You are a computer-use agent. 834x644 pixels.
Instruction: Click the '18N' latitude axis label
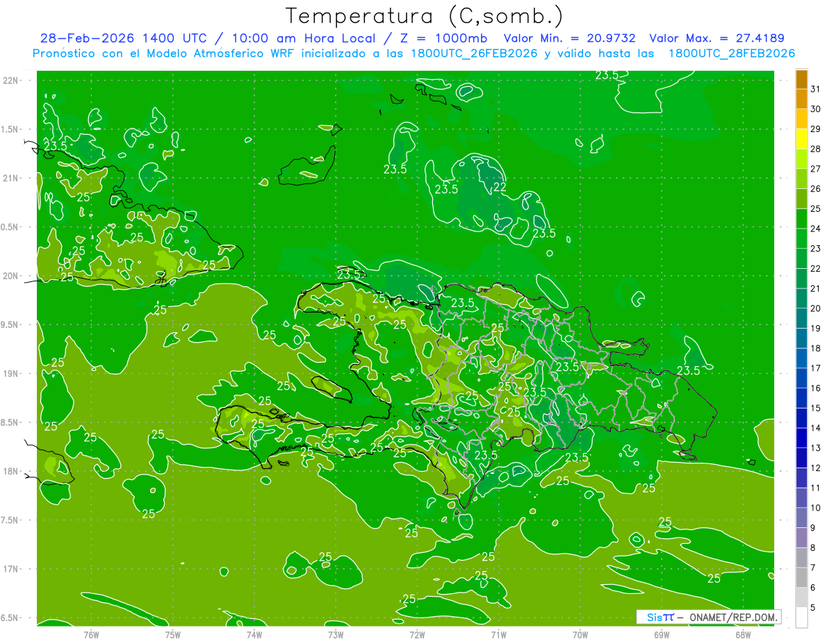[12, 471]
